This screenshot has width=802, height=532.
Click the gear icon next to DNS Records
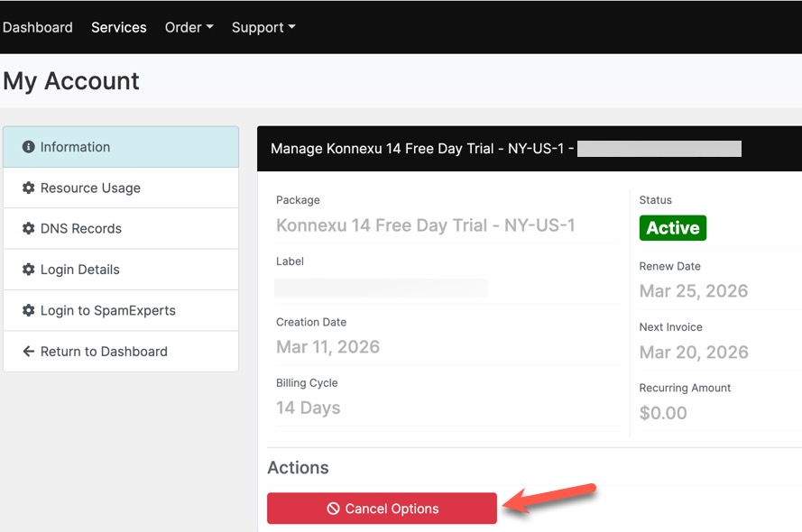click(x=30, y=228)
